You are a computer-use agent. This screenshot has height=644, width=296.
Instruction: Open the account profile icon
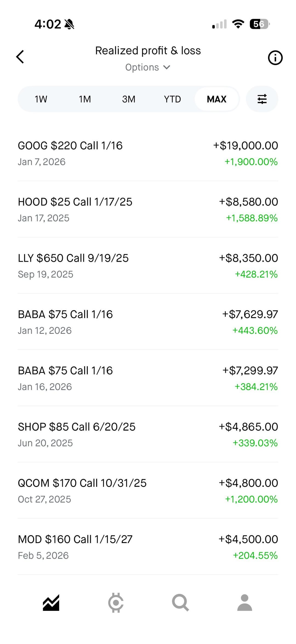point(244,603)
